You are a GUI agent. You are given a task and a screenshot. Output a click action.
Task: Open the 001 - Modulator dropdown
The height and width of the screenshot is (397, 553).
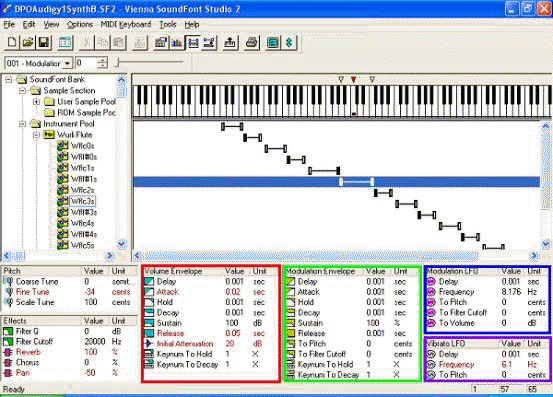[x=67, y=63]
